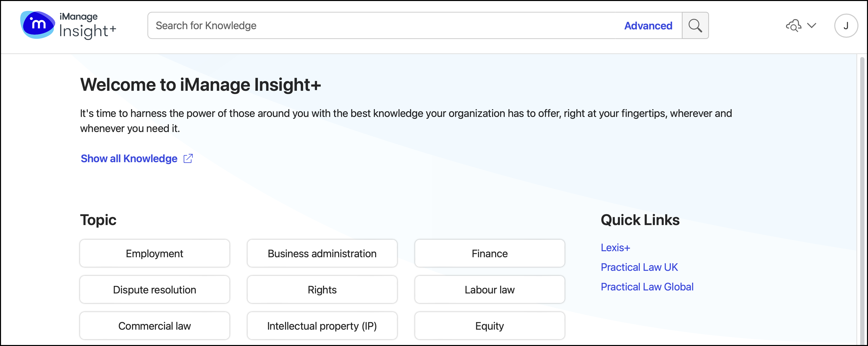The width and height of the screenshot is (868, 346).
Task: Open the Show all Knowledge link
Action: [x=129, y=158]
